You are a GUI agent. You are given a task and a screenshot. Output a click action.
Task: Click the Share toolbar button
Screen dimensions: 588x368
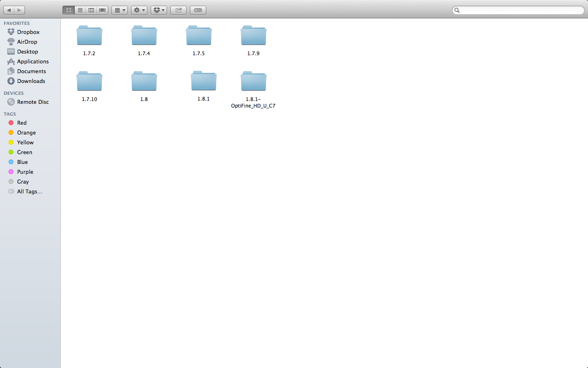click(178, 10)
